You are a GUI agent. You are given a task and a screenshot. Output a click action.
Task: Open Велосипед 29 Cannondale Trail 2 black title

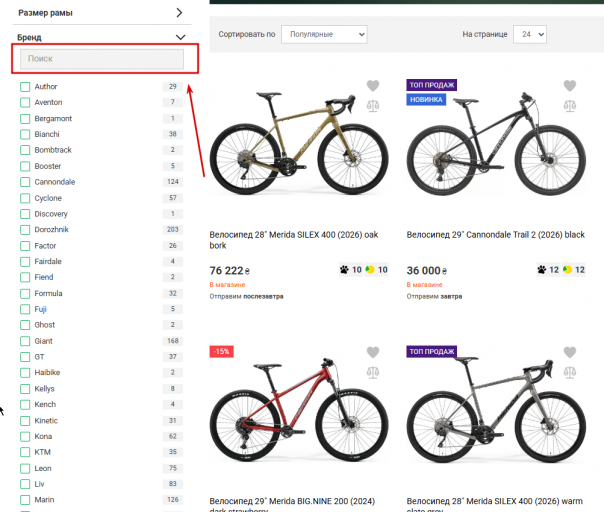coord(496,235)
